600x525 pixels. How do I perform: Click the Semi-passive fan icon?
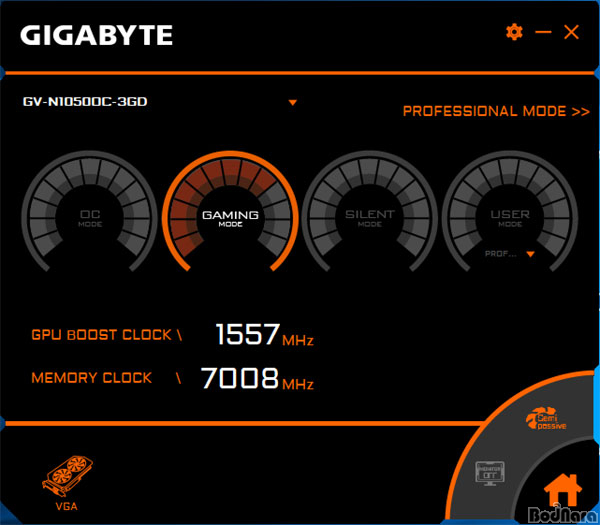pos(546,418)
